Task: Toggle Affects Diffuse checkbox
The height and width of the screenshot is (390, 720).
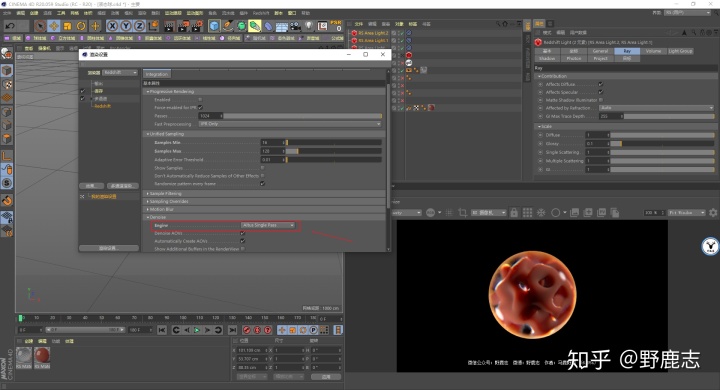Action: pyautogui.click(x=601, y=84)
